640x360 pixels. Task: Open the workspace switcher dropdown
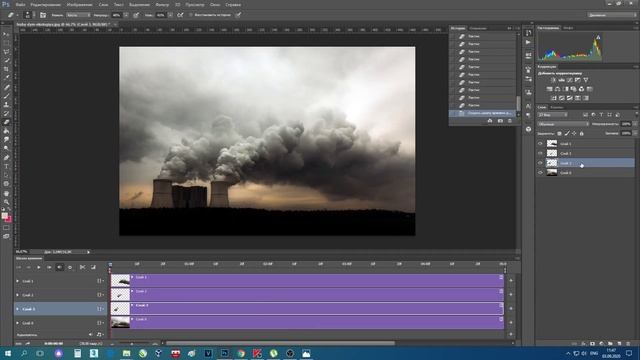[x=612, y=15]
